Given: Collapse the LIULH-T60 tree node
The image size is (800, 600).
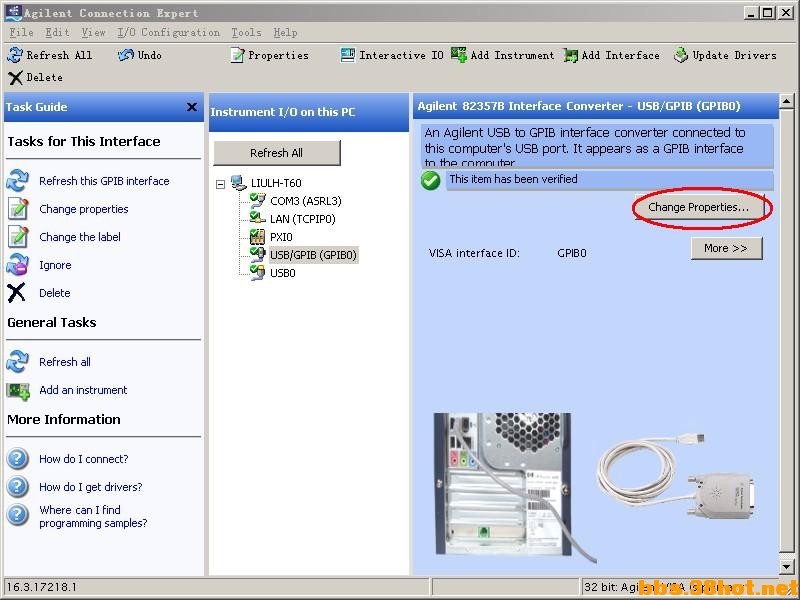Looking at the screenshot, I should (x=220, y=184).
